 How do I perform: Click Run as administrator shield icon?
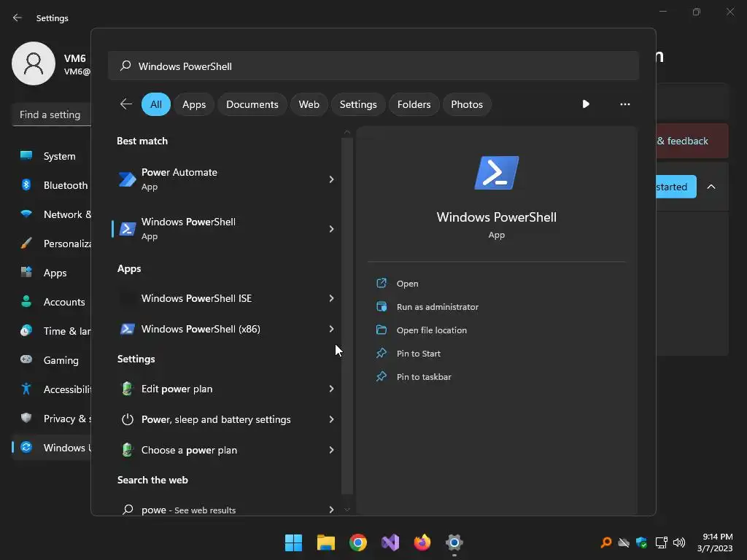tap(382, 307)
